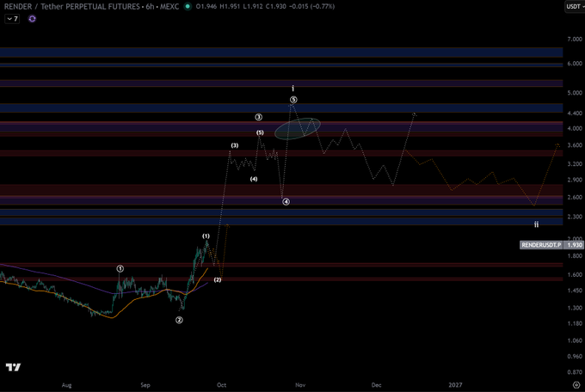Click 3.600 on the price axis
Viewport: 585px width, 392px height.
(575, 145)
